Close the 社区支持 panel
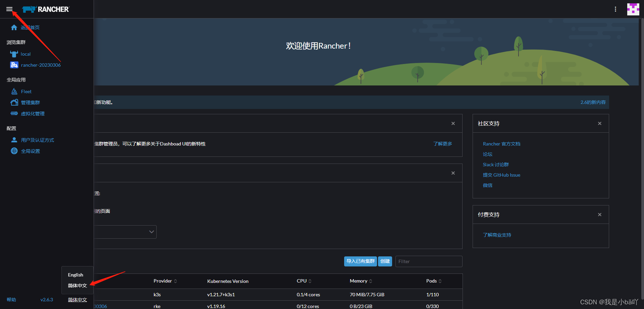644x309 pixels. coord(600,123)
